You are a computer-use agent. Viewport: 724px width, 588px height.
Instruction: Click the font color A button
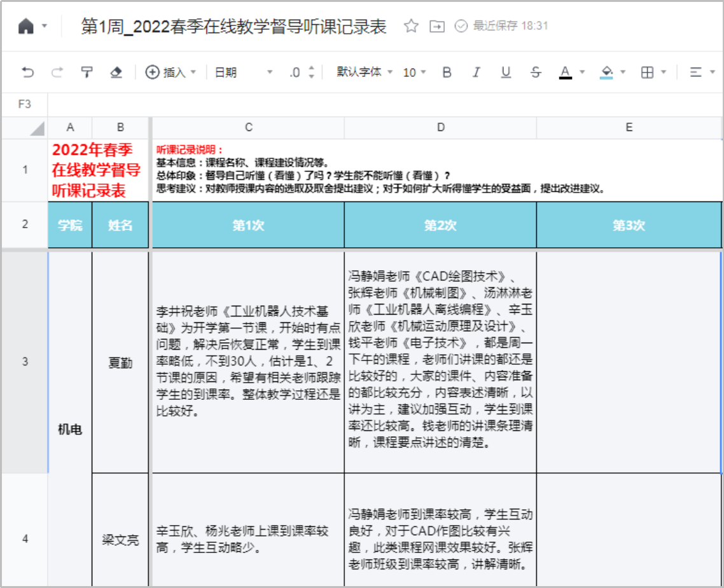(565, 72)
